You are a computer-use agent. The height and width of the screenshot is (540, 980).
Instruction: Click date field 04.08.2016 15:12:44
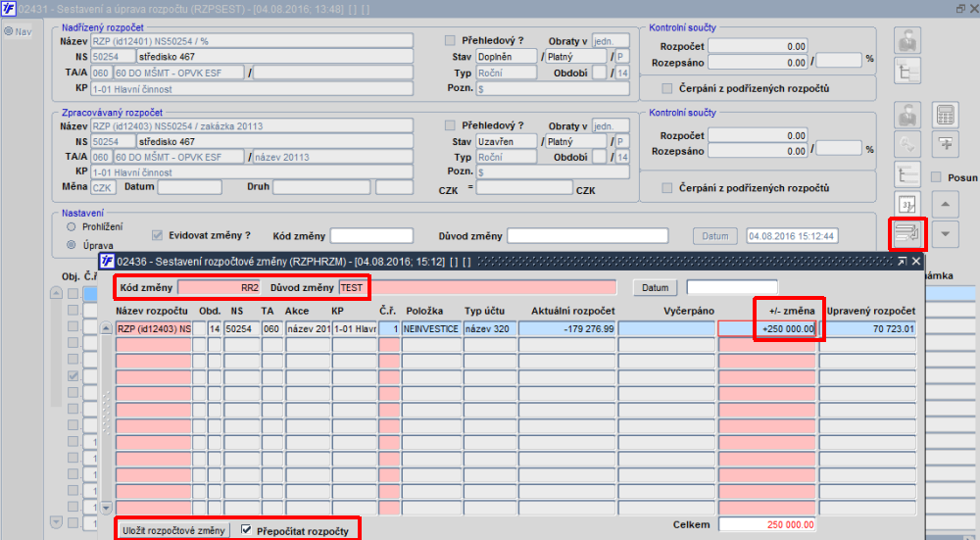click(792, 236)
